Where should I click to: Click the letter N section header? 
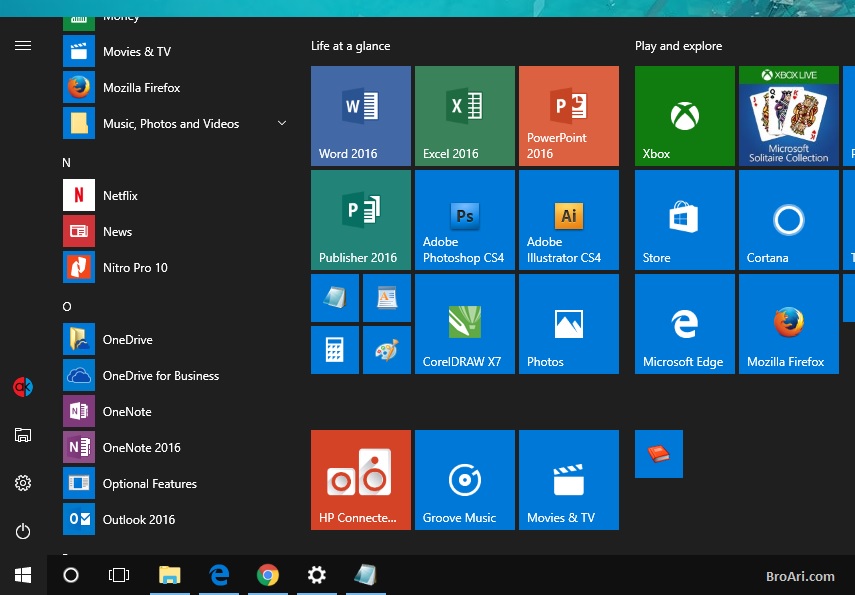coord(67,162)
